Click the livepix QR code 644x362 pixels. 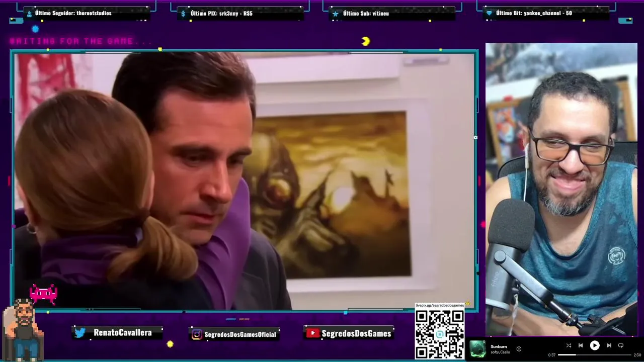tap(440, 334)
